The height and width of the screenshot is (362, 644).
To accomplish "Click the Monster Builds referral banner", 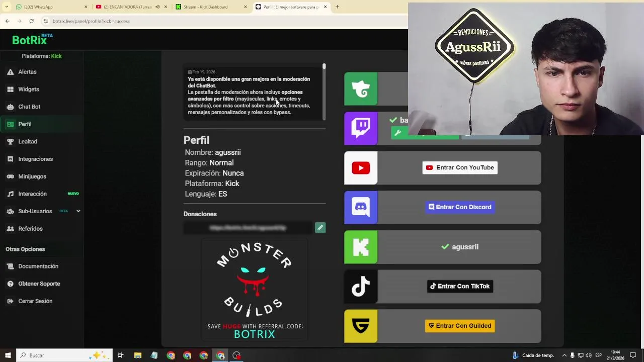I will 254,290.
